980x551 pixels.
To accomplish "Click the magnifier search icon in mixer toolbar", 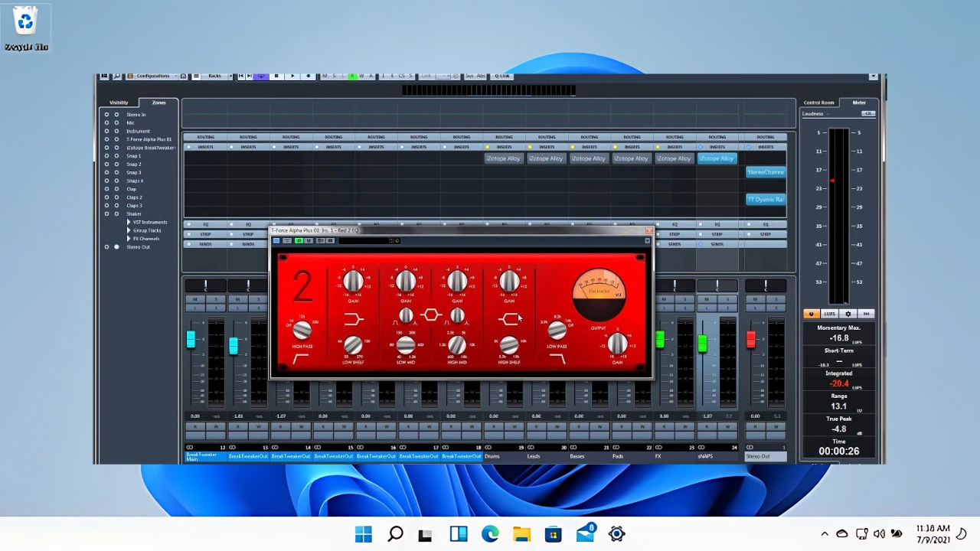I will [x=117, y=76].
